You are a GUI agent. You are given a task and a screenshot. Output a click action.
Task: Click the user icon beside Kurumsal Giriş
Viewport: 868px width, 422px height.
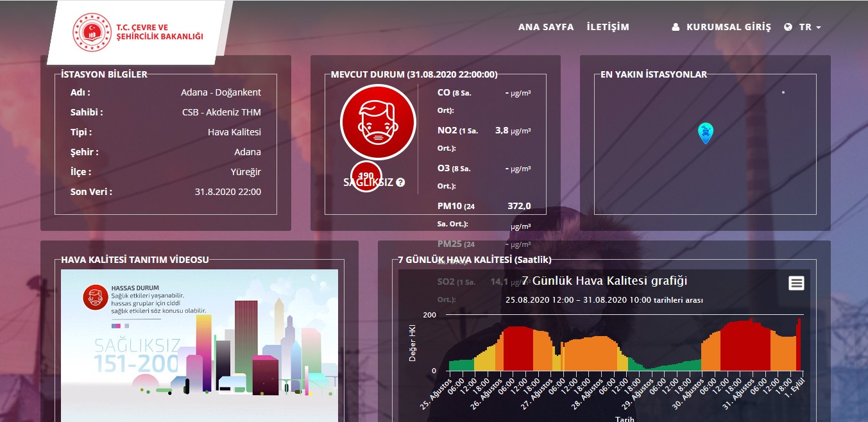(676, 28)
